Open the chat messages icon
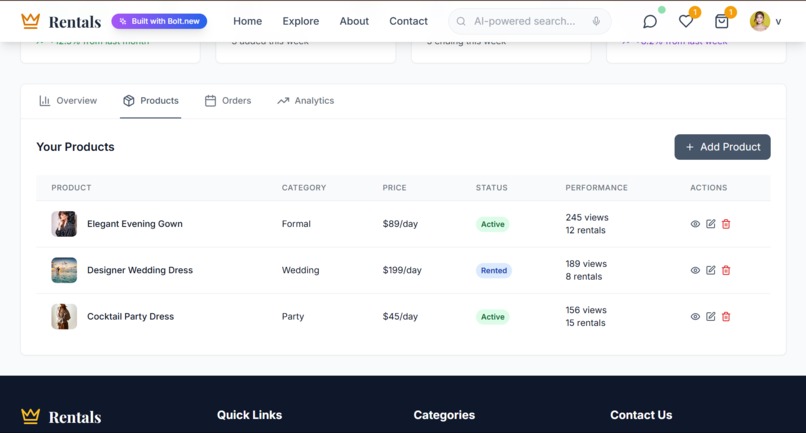The image size is (806, 433). 650,22
